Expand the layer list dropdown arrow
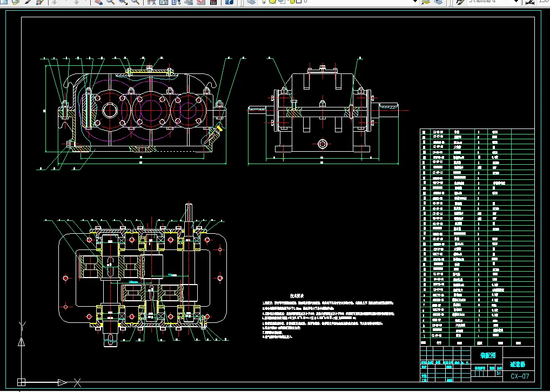550x392 pixels. click(414, 2)
